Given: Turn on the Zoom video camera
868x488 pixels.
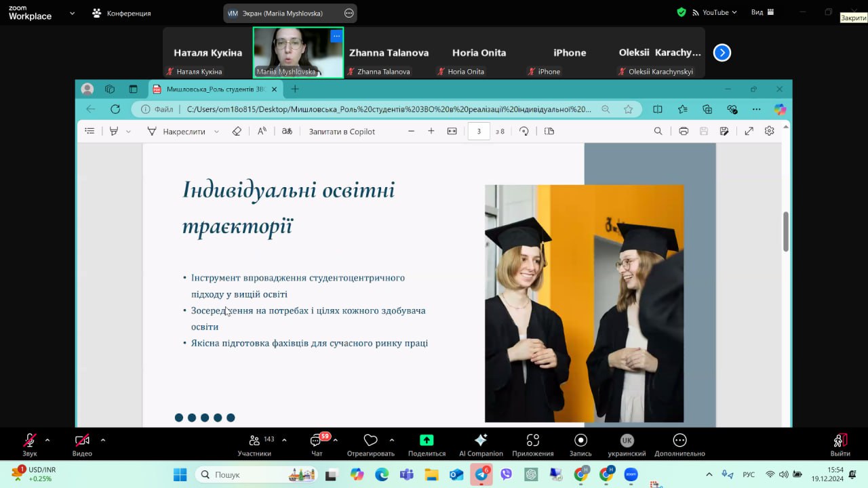Looking at the screenshot, I should tap(82, 441).
